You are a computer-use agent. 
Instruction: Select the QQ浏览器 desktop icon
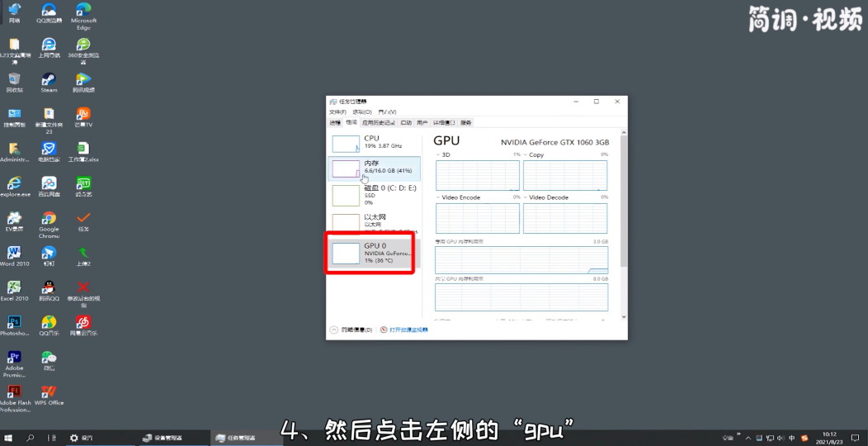[49, 13]
